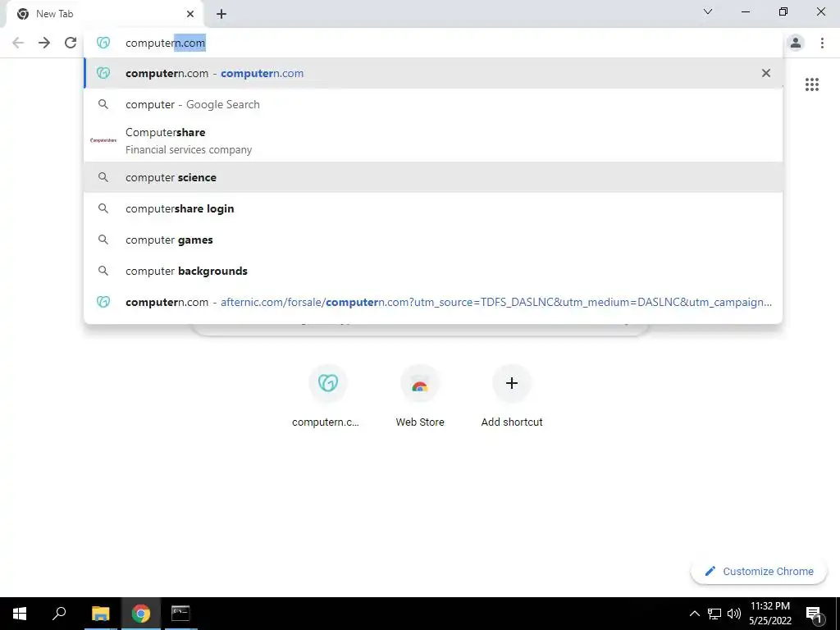Open File Explorer from the taskbar
This screenshot has height=630, width=840.
pyautogui.click(x=100, y=614)
